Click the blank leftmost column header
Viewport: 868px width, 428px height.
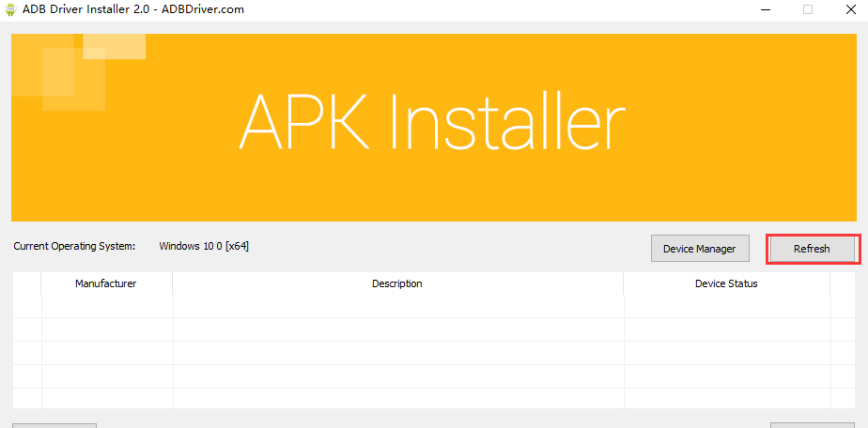point(26,283)
